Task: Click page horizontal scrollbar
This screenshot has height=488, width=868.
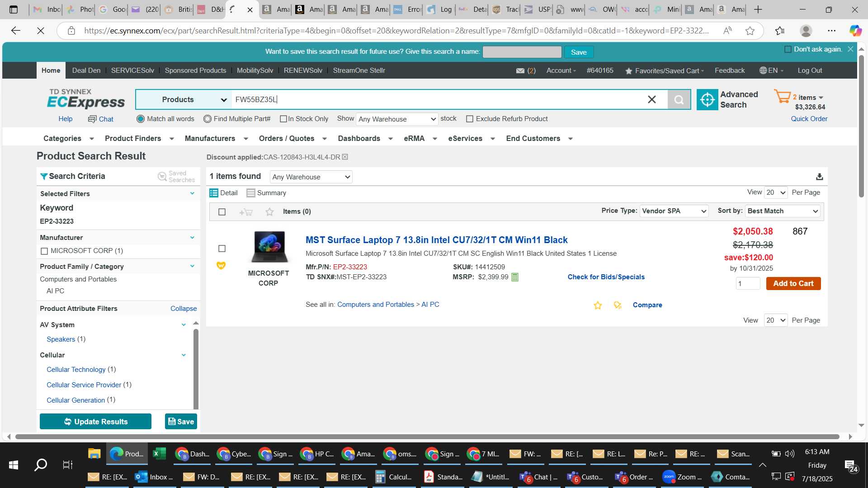Action: pyautogui.click(x=427, y=437)
